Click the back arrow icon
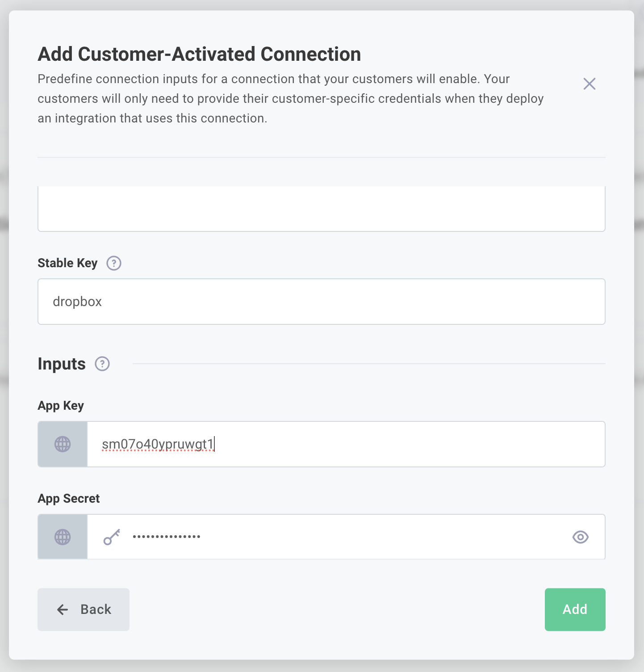The height and width of the screenshot is (672, 644). point(62,609)
